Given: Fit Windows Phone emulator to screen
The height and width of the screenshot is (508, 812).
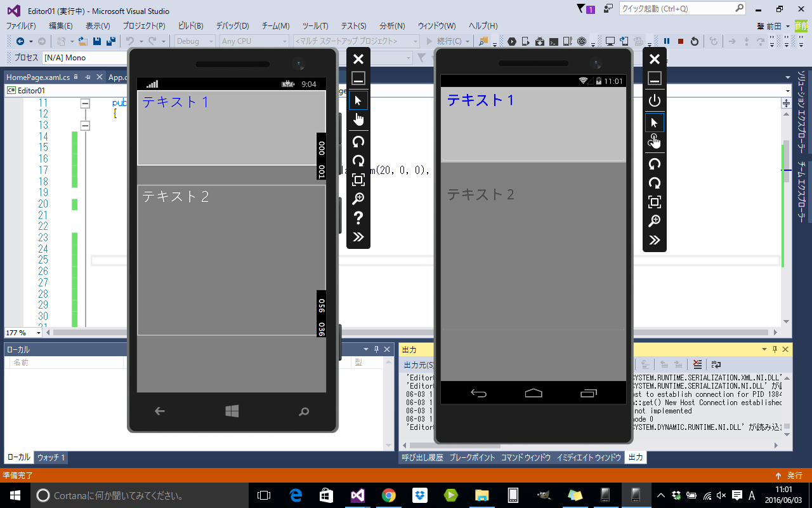Looking at the screenshot, I should click(x=358, y=180).
